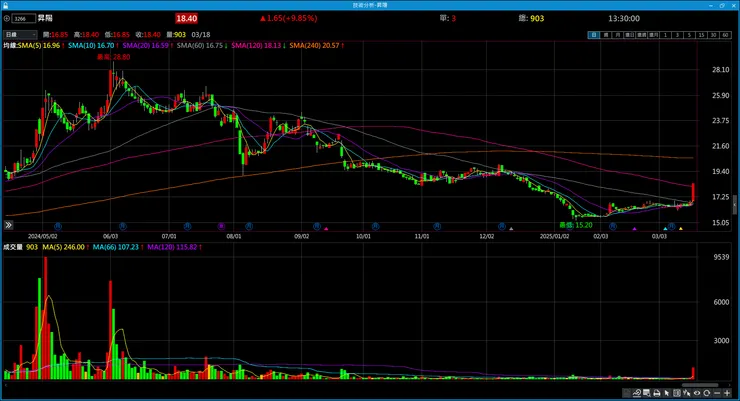The width and height of the screenshot is (740, 401).
Task: Click the purple circle marker before 08/01
Action: [221, 226]
